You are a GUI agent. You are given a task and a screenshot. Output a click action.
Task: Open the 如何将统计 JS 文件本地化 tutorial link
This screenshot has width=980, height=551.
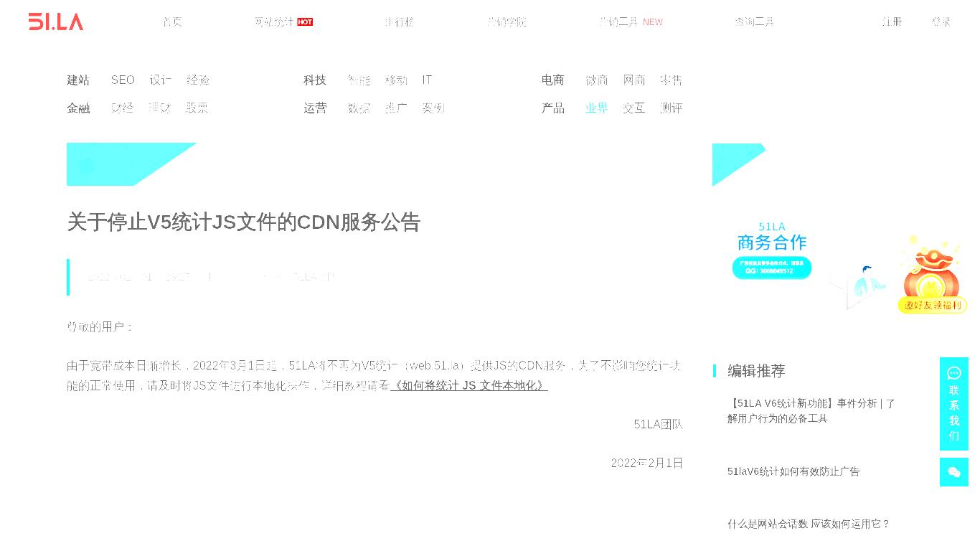469,385
